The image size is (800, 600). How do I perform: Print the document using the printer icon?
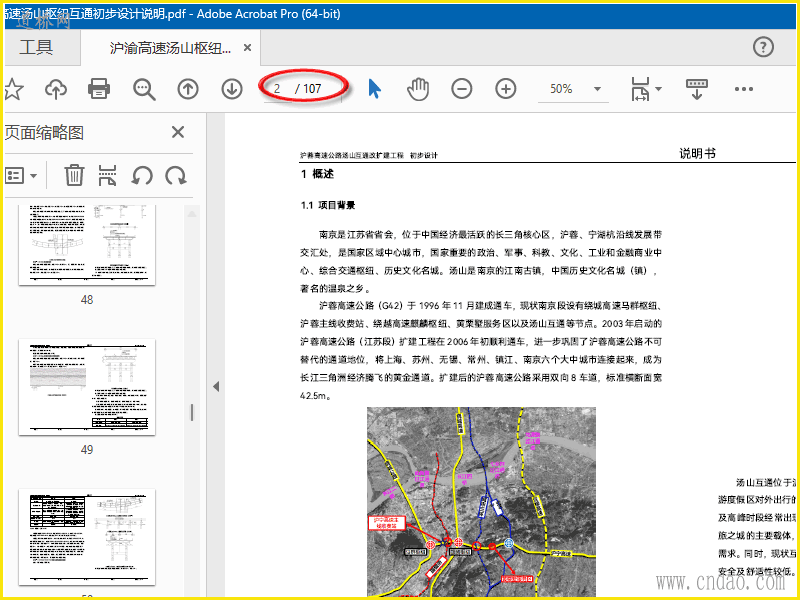coord(99,89)
